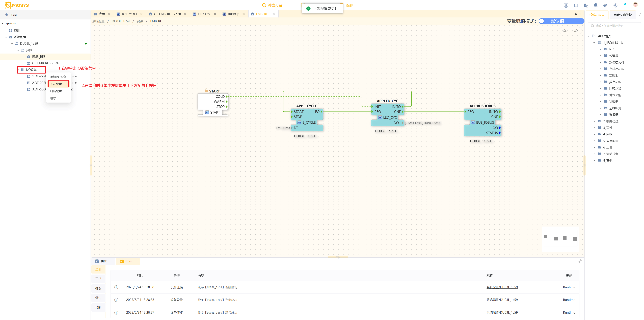Click the back arrow beside 工程
644x320 pixels.
(7, 15)
